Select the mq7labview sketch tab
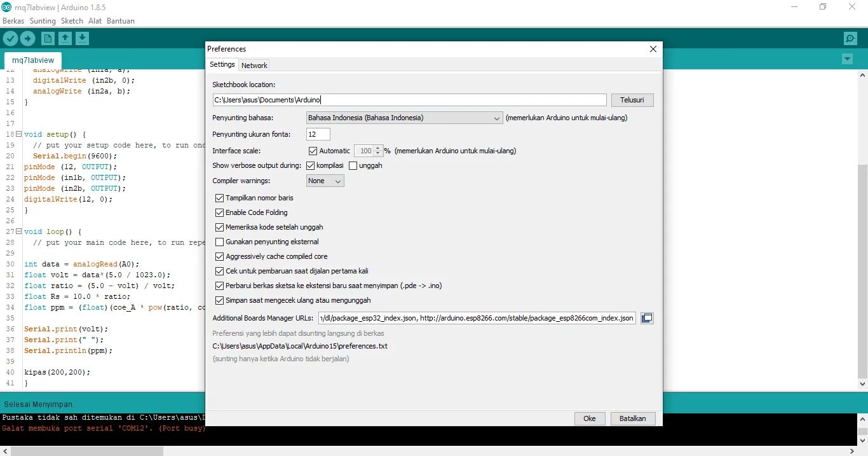868x456 pixels. tap(33, 60)
